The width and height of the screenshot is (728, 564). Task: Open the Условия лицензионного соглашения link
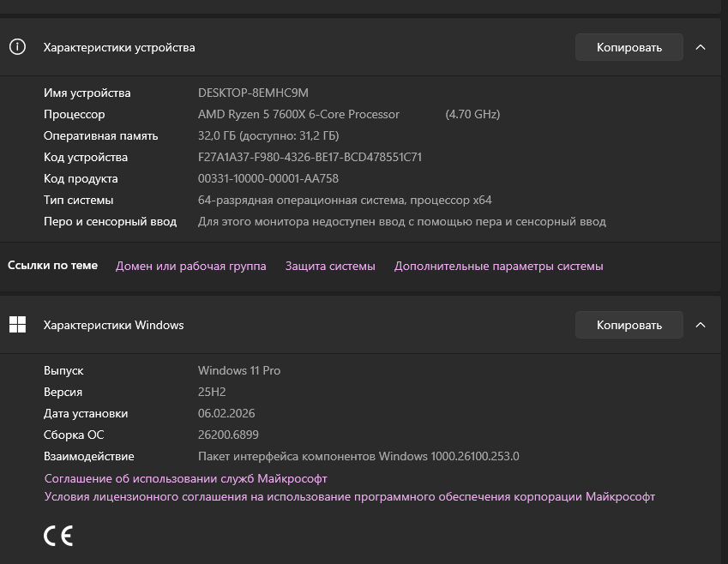coord(349,496)
